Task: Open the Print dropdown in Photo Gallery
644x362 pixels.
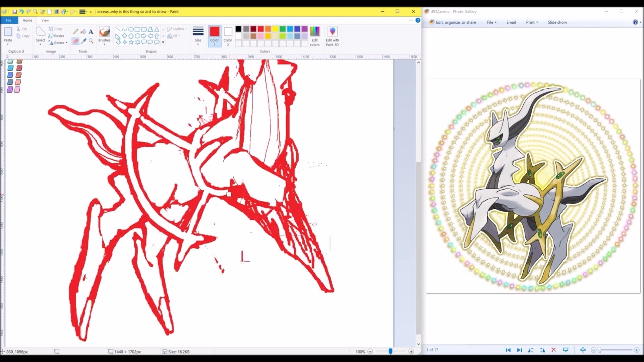Action: (x=532, y=22)
